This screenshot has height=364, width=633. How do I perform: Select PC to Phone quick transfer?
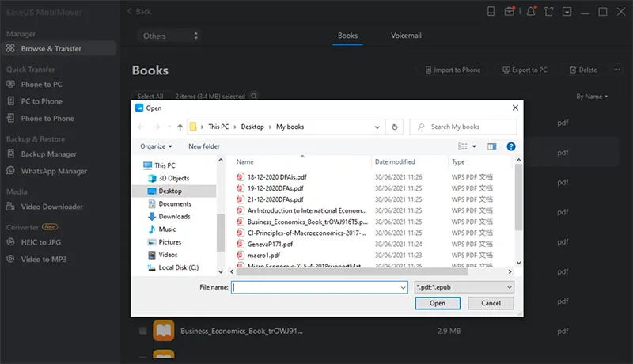pos(41,101)
